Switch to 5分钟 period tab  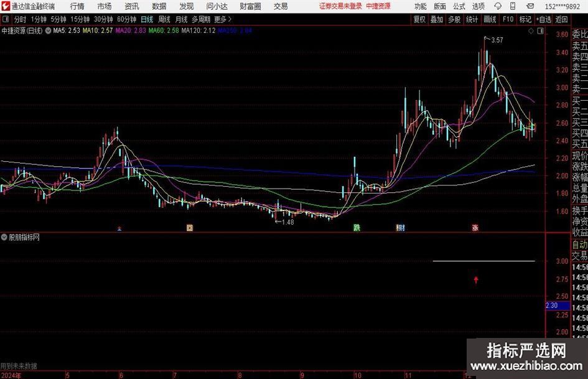58,19
